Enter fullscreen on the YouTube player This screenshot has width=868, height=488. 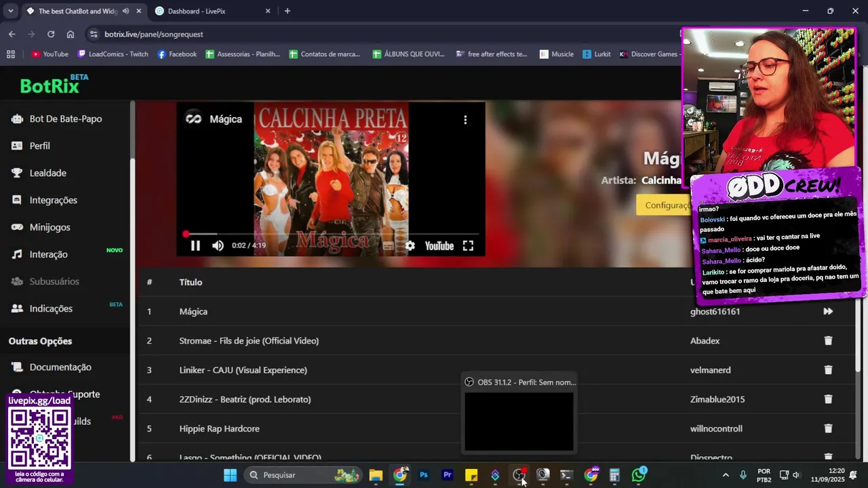coord(468,246)
